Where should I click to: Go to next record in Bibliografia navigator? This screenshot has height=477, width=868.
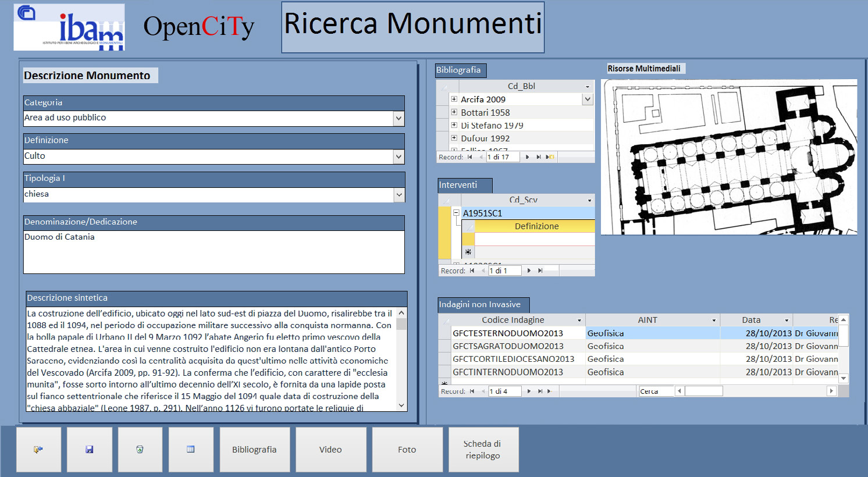click(527, 157)
